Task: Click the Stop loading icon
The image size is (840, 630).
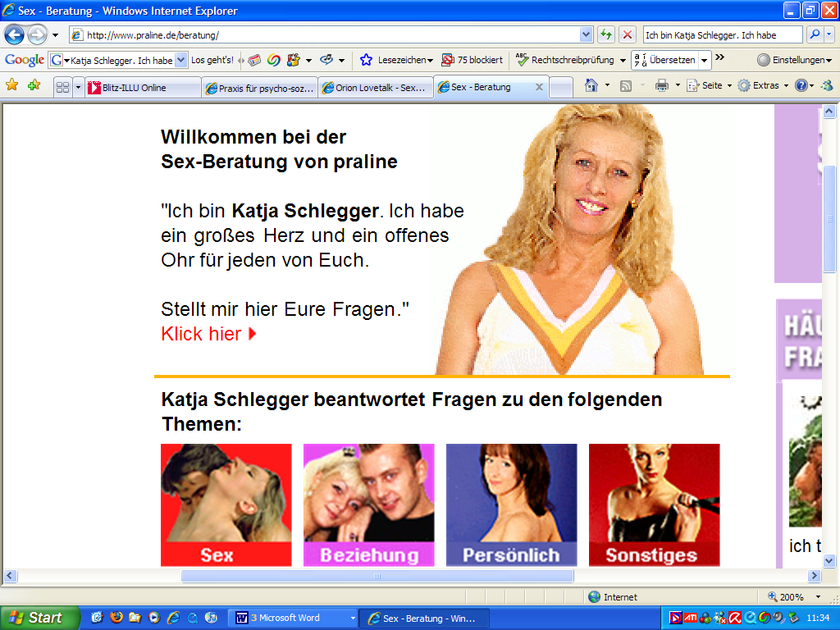Action: point(628,34)
